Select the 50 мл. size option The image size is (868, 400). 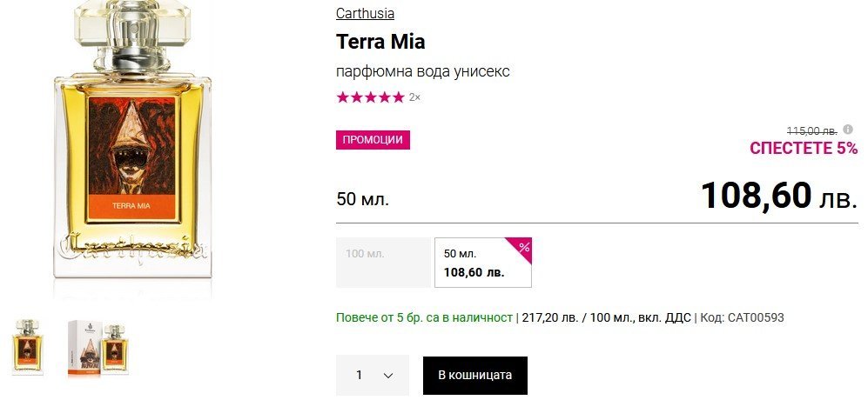(x=482, y=263)
